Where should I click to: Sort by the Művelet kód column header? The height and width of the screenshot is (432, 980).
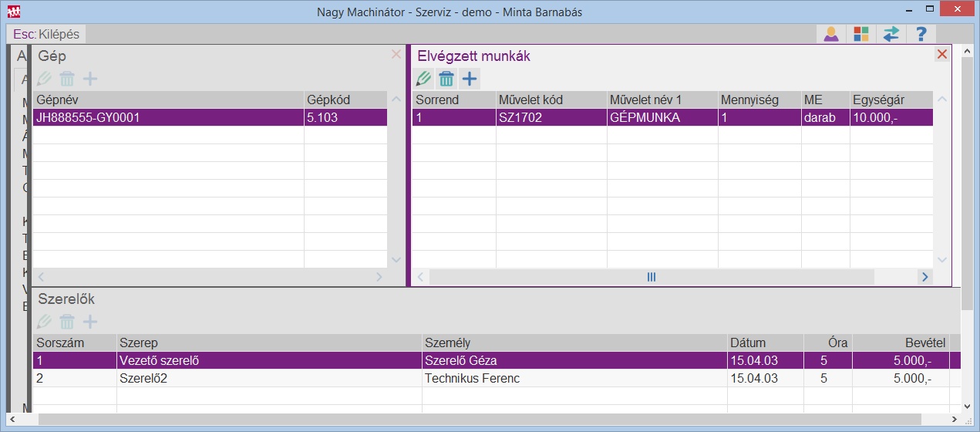coord(551,100)
